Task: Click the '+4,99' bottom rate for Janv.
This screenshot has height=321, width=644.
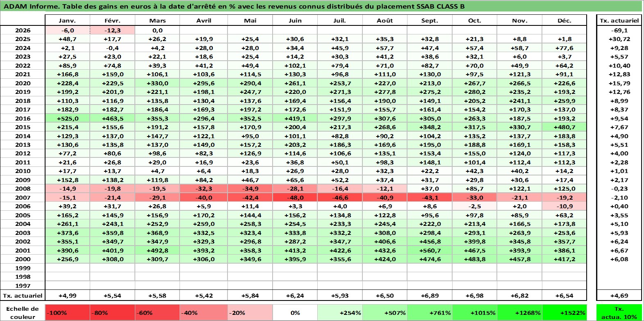Action: tap(67, 295)
